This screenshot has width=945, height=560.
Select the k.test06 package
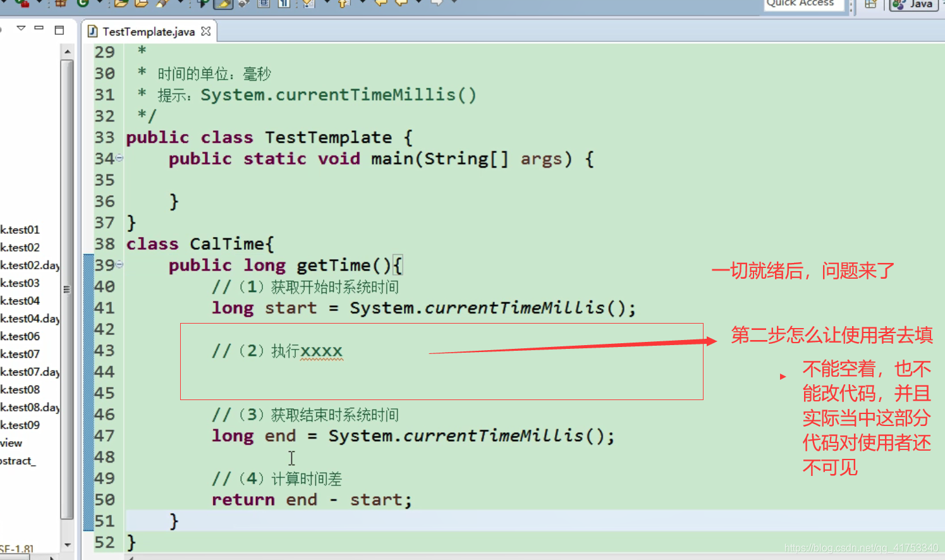20,336
